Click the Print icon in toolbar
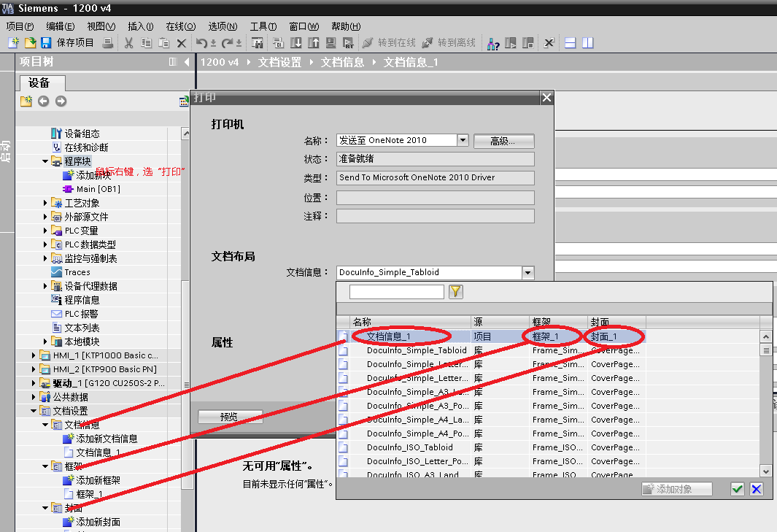This screenshot has width=777, height=532. tap(108, 43)
